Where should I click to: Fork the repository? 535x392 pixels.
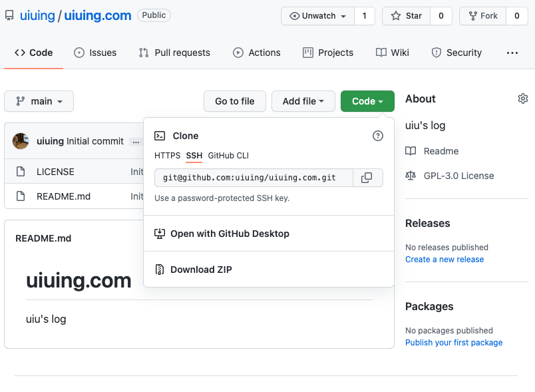point(482,16)
